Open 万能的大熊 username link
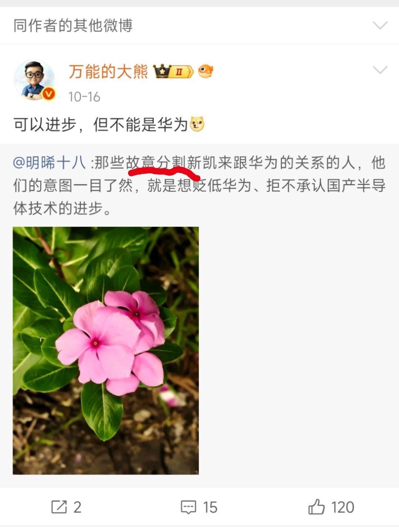Viewport: 399px width, 532px height. [x=108, y=71]
